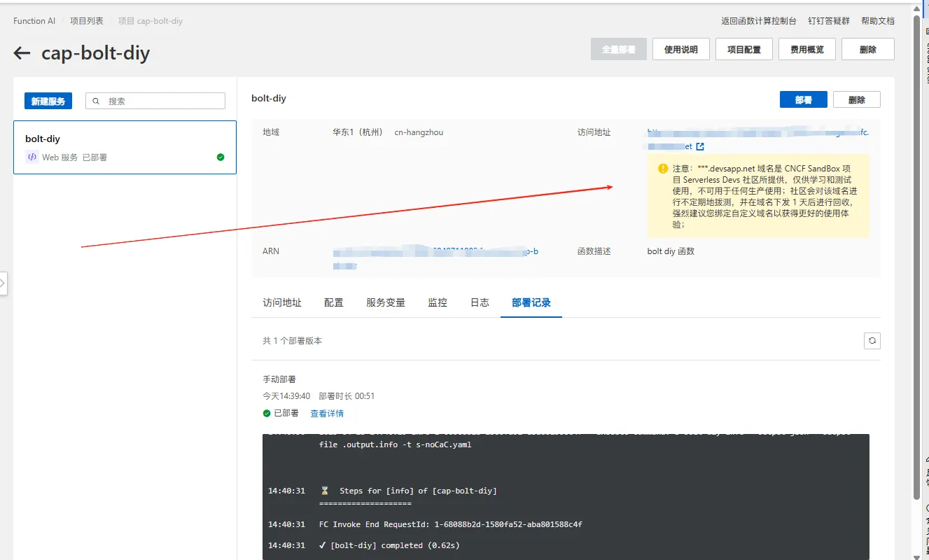Click the 'FC Invoke End RequestId' log line
The height and width of the screenshot is (560, 929).
pos(451,524)
